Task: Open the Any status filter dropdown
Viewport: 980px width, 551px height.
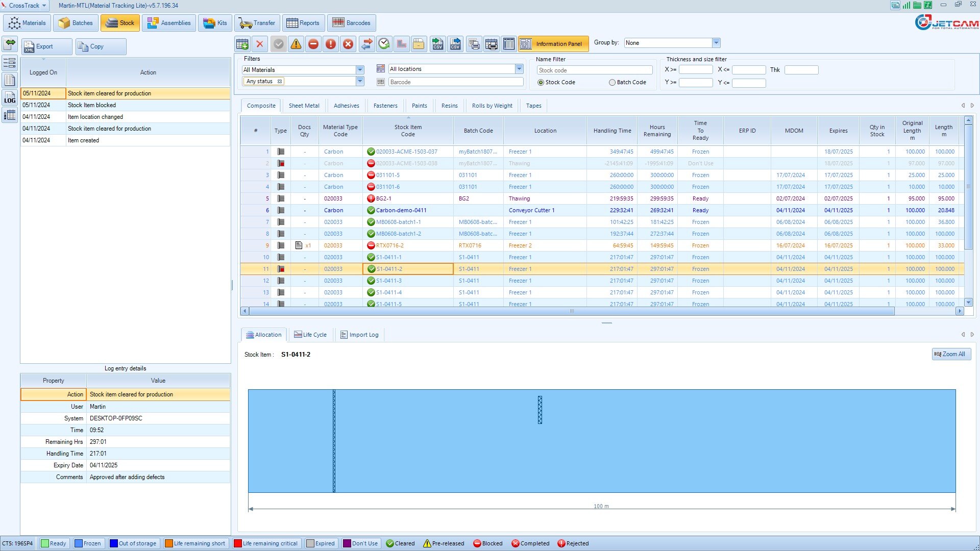Action: (x=359, y=81)
